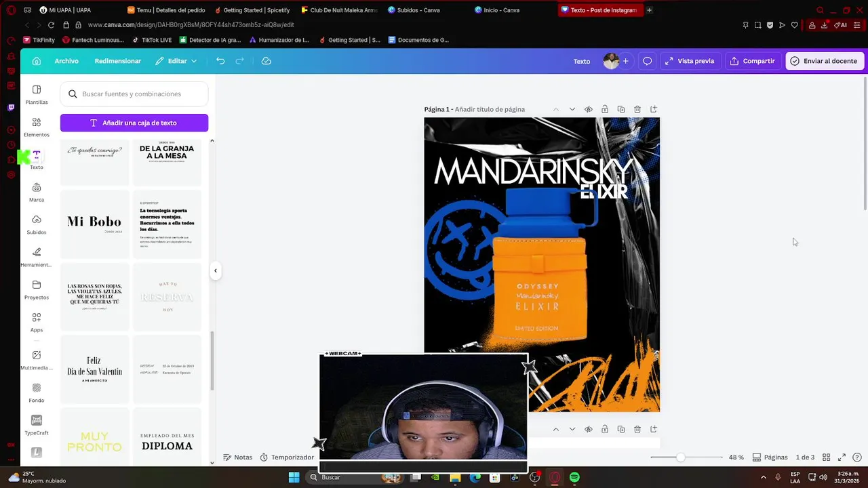Open the Documentos de G... bookmark

point(418,40)
